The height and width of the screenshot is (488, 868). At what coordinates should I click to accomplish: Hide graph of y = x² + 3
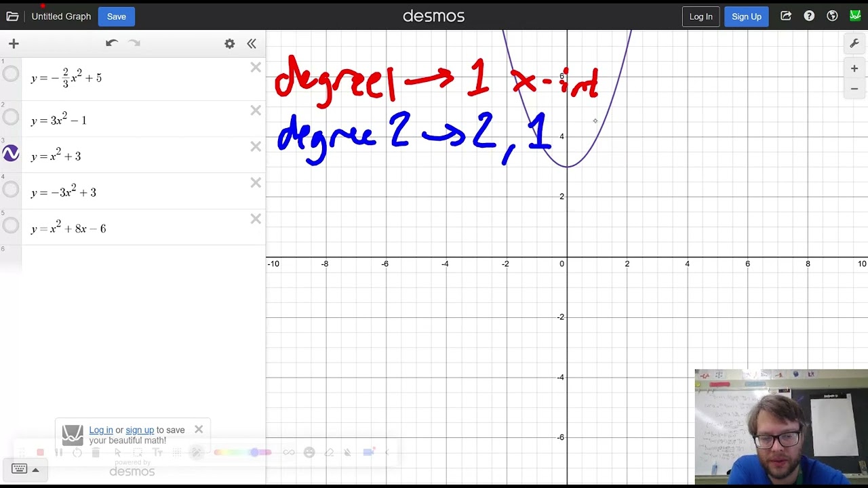pos(11,153)
